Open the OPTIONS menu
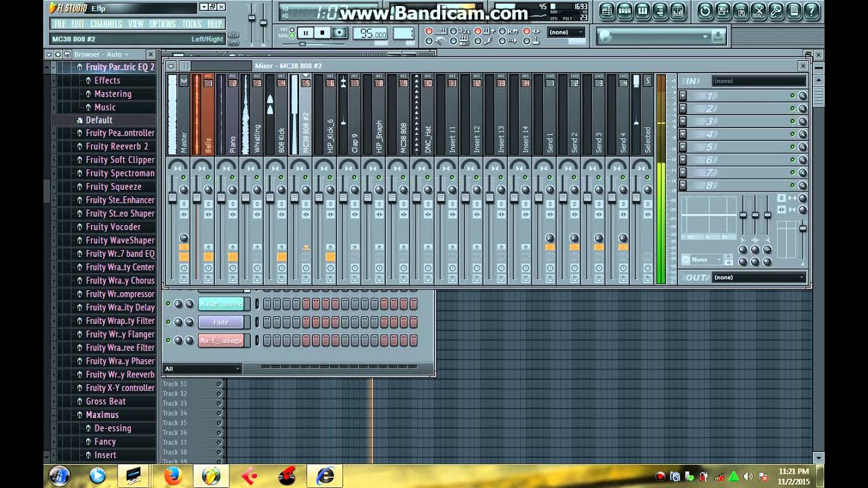The width and height of the screenshot is (868, 488). tap(163, 24)
